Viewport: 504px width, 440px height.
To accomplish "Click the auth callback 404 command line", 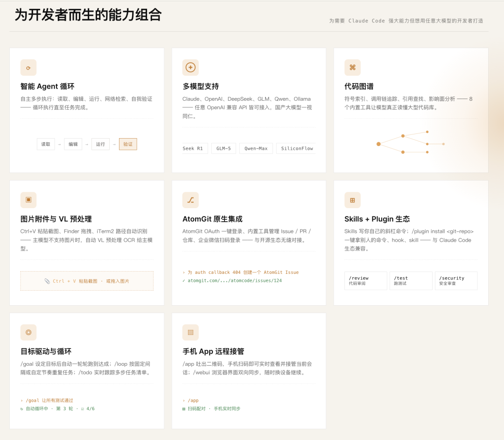I will point(241,272).
